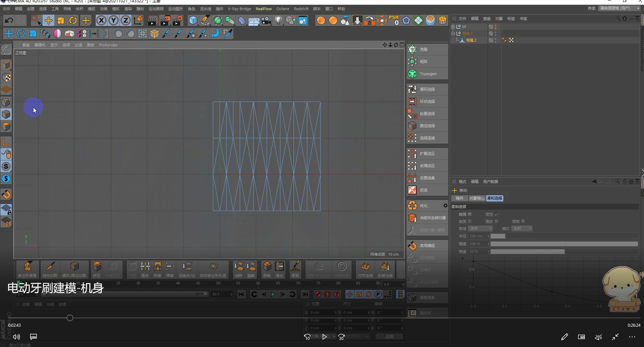This screenshot has height=347, width=644.
Task: Select the Line Cut (线性切割) tool
Action: click(50, 269)
